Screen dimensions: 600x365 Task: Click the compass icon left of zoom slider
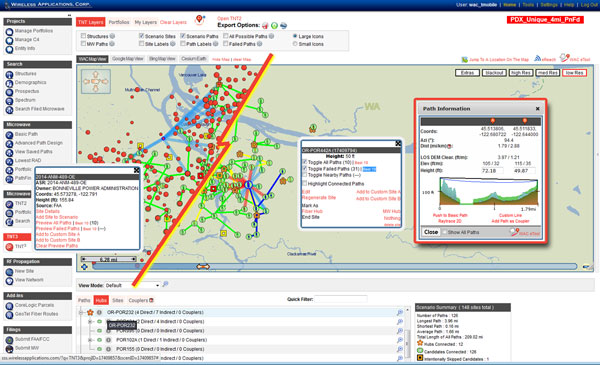[84, 267]
